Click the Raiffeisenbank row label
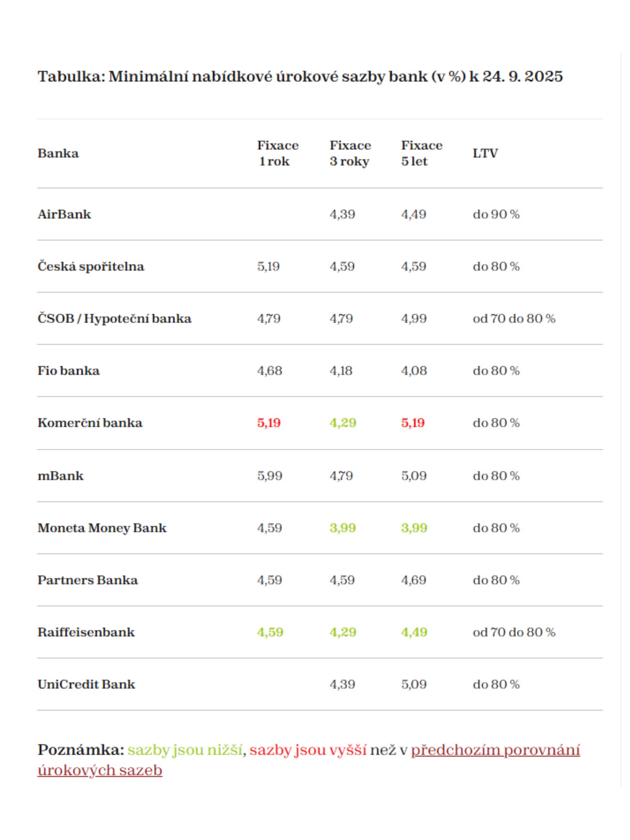The image size is (630, 840). pyautogui.click(x=86, y=632)
